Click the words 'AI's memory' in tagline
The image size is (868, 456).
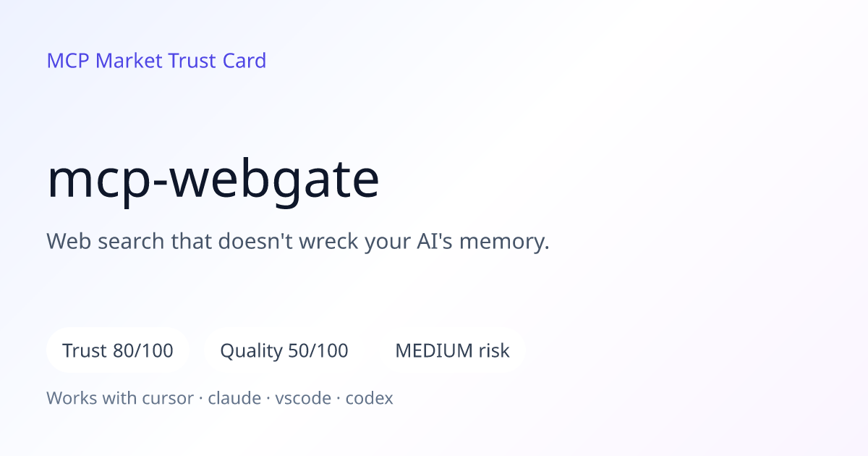coord(487,242)
